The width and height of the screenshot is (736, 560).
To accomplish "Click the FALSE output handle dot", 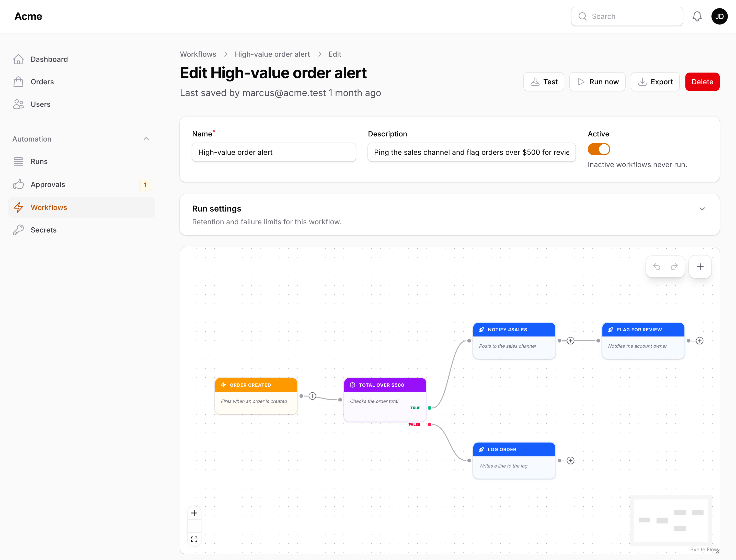I will (x=430, y=424).
